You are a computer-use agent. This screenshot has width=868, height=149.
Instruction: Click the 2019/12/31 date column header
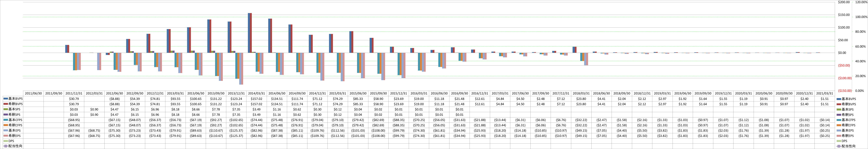click(723, 93)
